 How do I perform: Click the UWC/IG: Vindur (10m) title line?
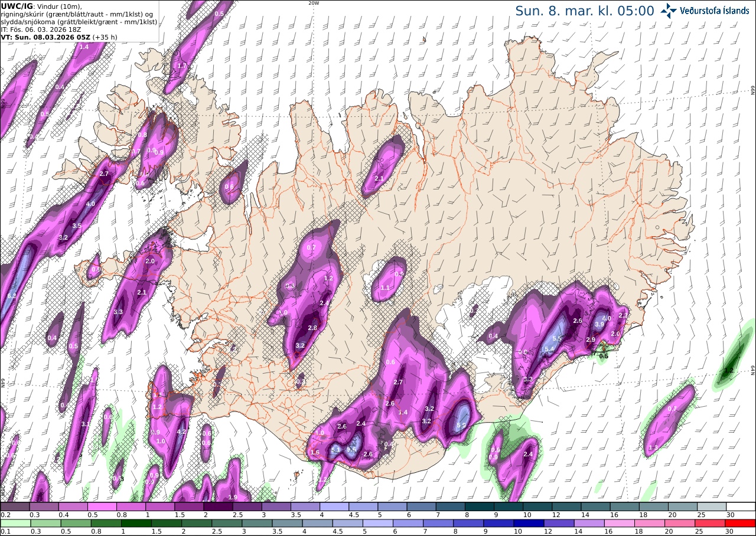(x=41, y=6)
